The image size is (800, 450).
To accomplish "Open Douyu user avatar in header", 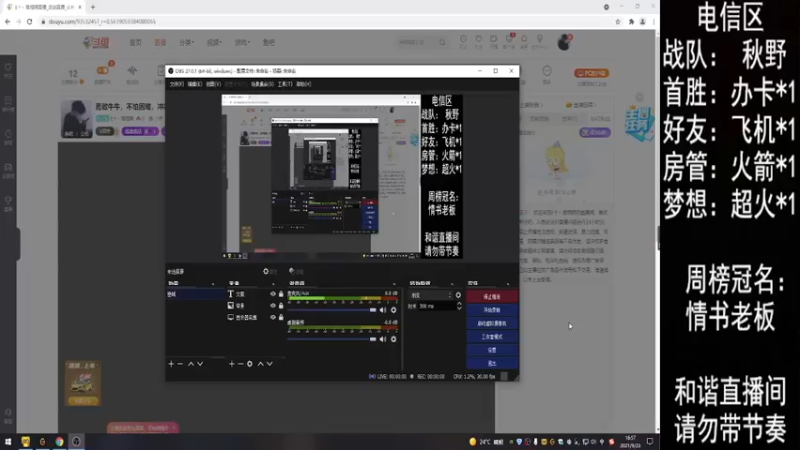I will pyautogui.click(x=564, y=43).
